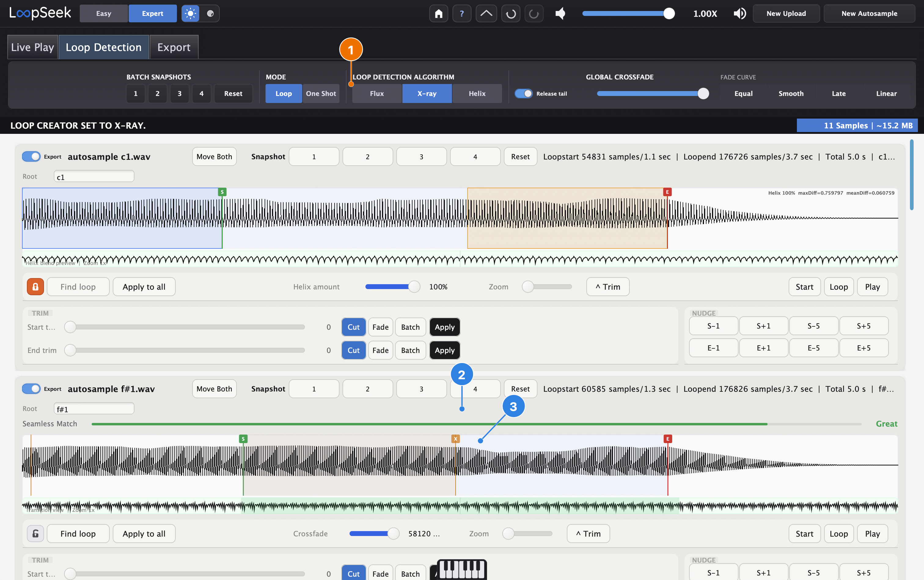This screenshot has height=580, width=924.
Task: Click the redo circular arrow icon
Action: [x=534, y=13]
